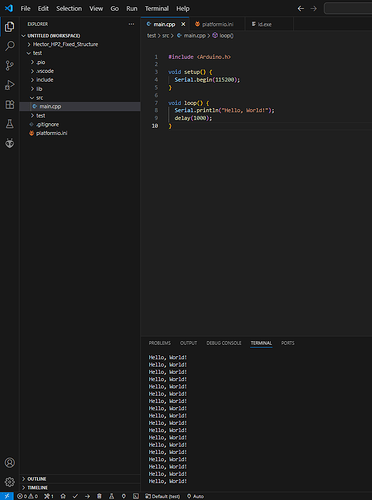Switch to the platformio.ini editor tab
Viewport: 372px width, 500px height.
217,24
